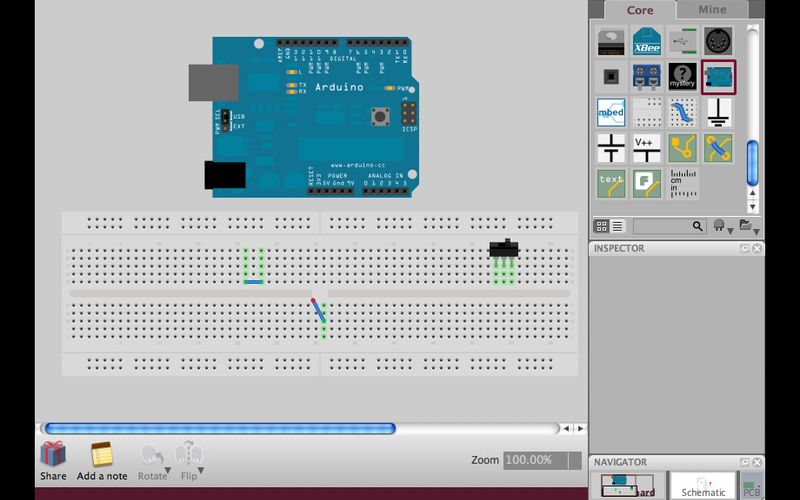Select the V++ power label part

click(x=646, y=148)
